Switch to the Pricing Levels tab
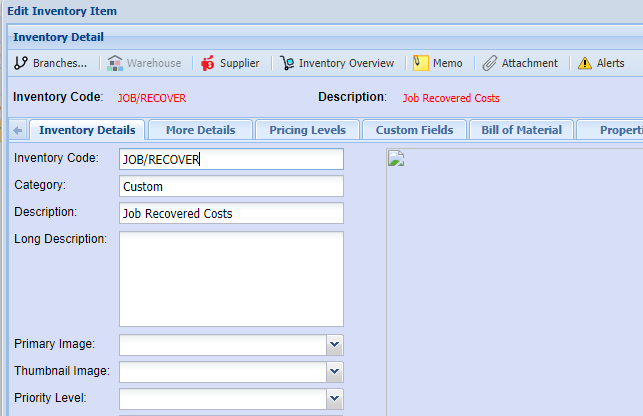Viewport: 643px width, 416px height. point(307,130)
